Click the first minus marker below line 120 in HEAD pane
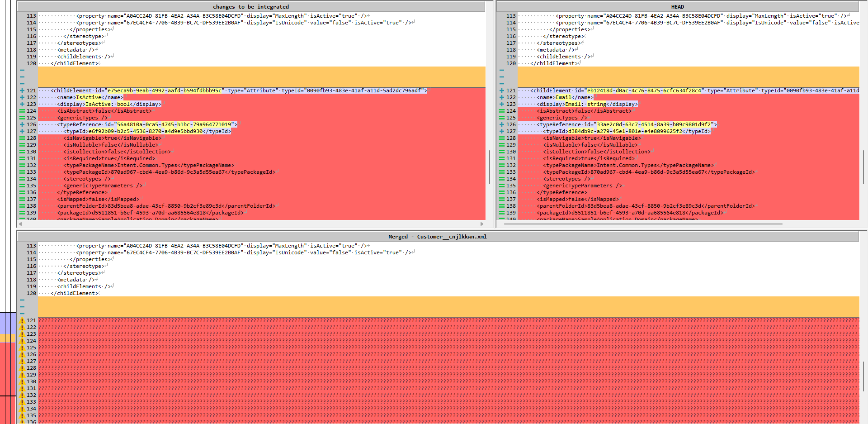The image size is (868, 424). (501, 70)
